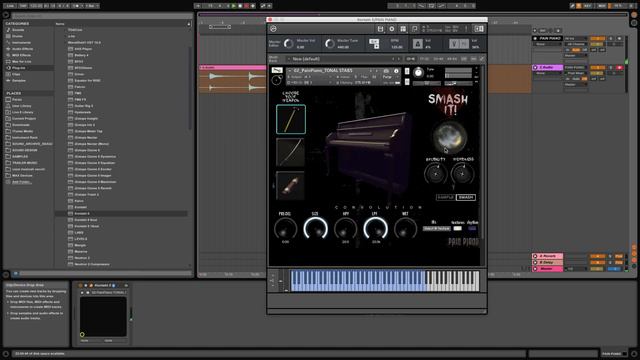Click the Master Tune knob in Kontakt
Viewport: 640px width, 360px height.
click(x=330, y=43)
